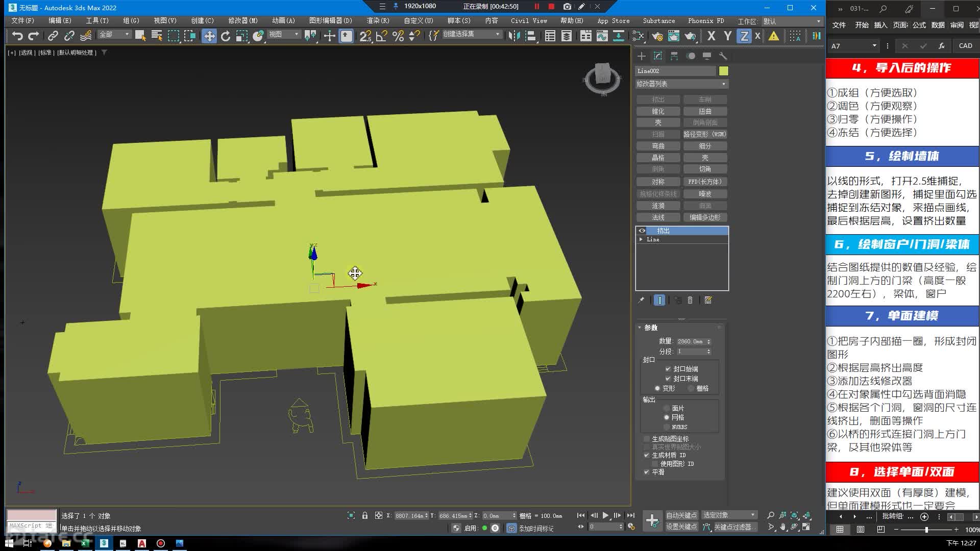Open the 文件(F) menu in 3ds Max
Viewport: 980px width, 551px height.
(22, 21)
